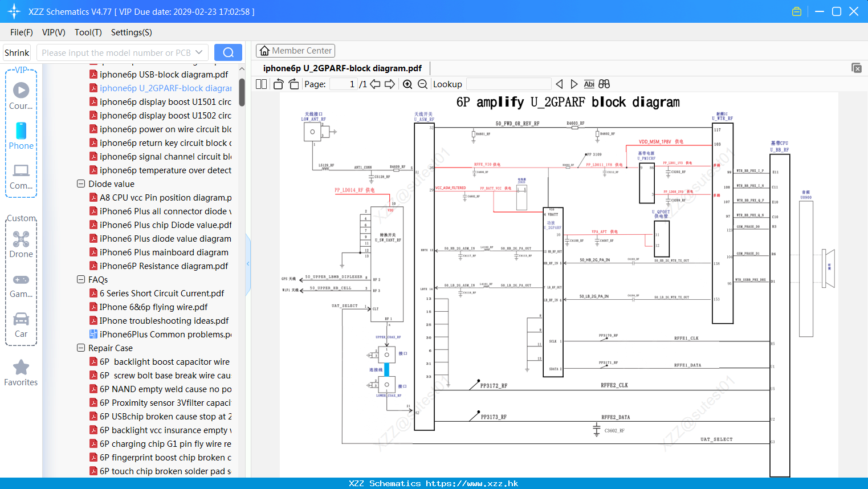Open 6 Series Short Circuit Current.pdf
The height and width of the screenshot is (489, 868).
click(162, 293)
